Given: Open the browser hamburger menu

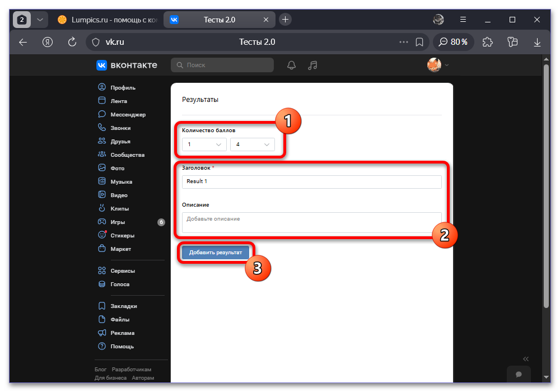Looking at the screenshot, I should point(463,20).
